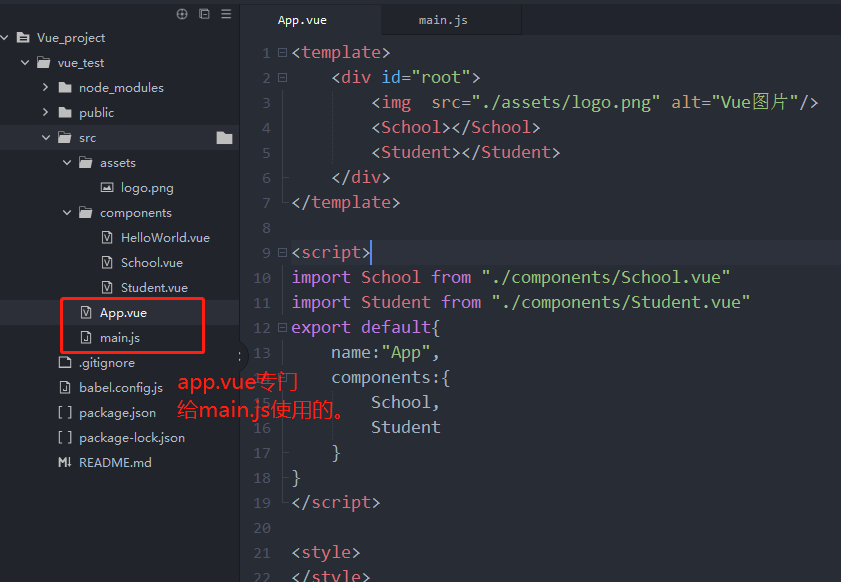Click the Vue_project root folder icon

click(23, 38)
